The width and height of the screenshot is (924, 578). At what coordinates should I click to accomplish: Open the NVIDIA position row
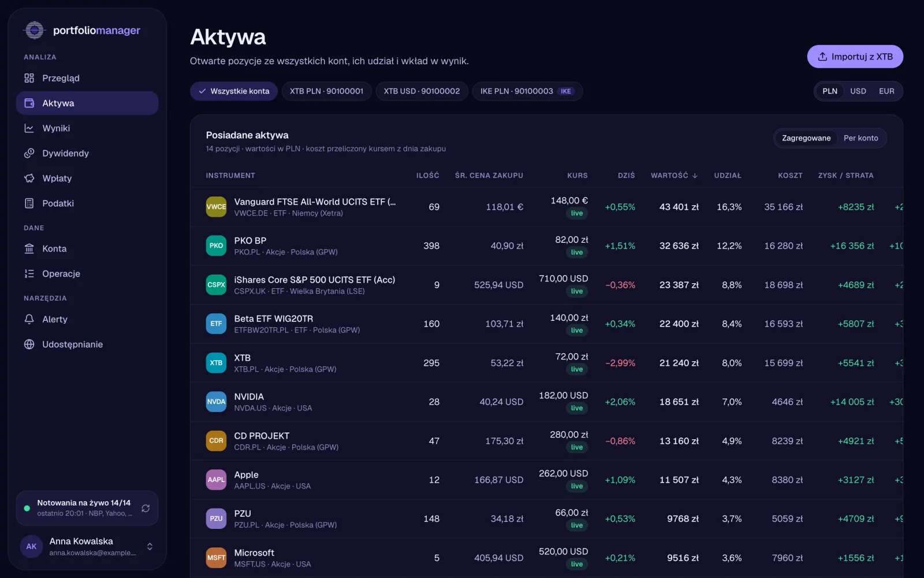[x=546, y=402]
